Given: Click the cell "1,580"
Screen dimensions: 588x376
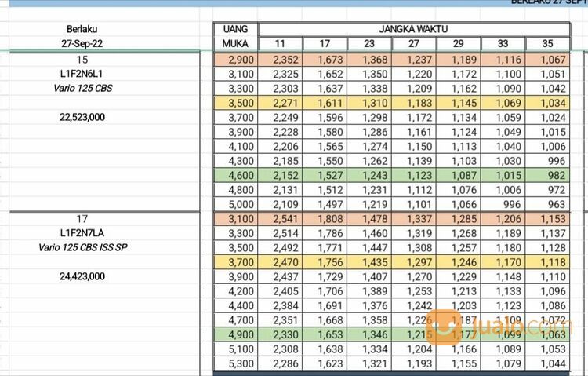Looking at the screenshot, I should (x=325, y=132).
